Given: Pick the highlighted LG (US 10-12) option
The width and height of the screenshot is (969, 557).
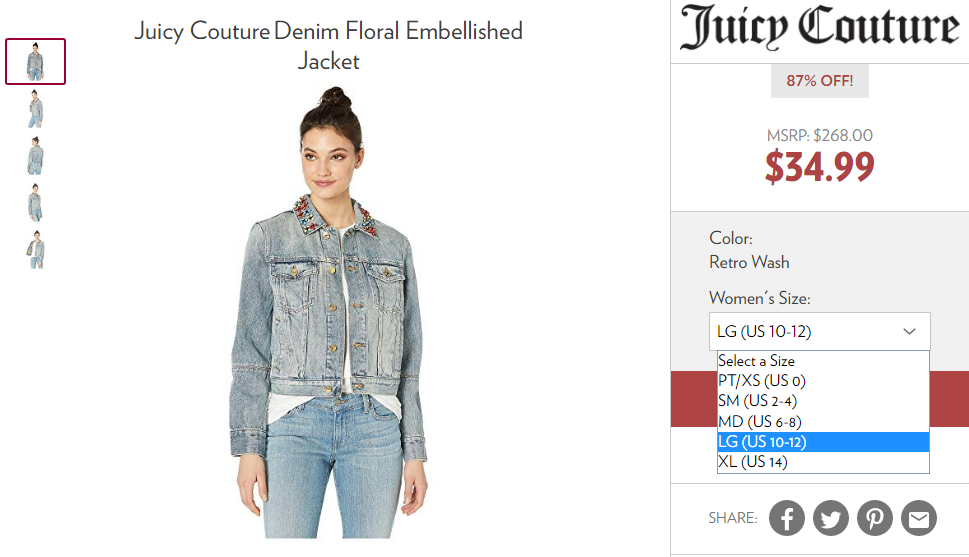Looking at the screenshot, I should [x=823, y=442].
